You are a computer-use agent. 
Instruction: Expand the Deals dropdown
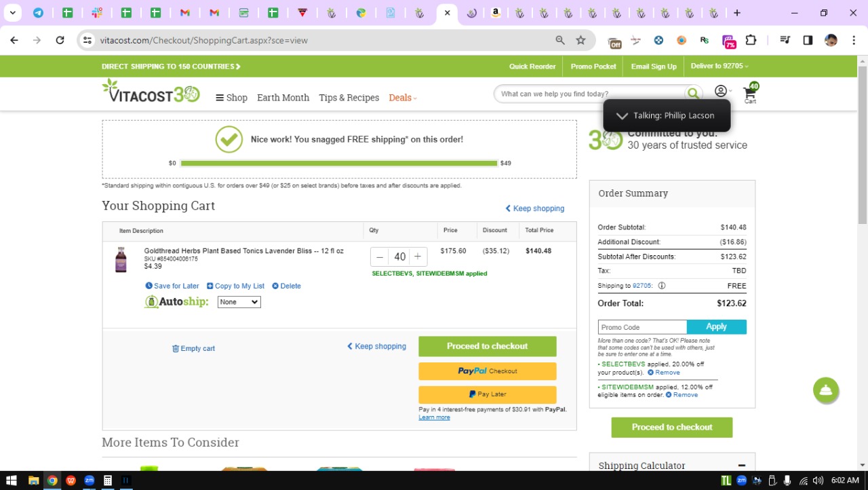coord(403,98)
